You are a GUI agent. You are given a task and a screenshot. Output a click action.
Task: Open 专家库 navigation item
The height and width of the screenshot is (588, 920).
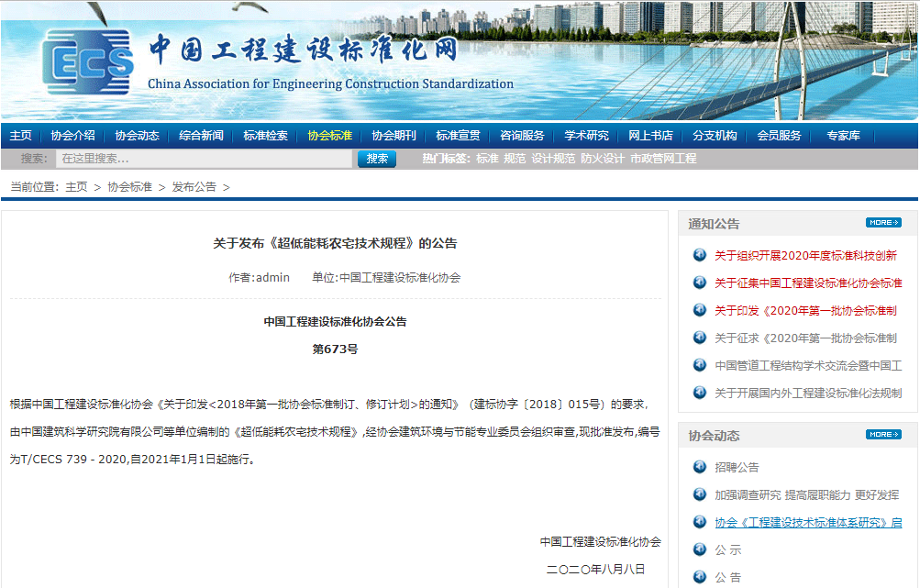(x=843, y=136)
